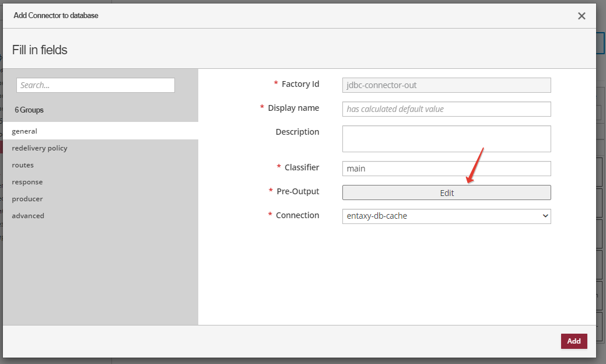Click the disabled Factory Id field
The height and width of the screenshot is (364, 606).
[x=446, y=85]
